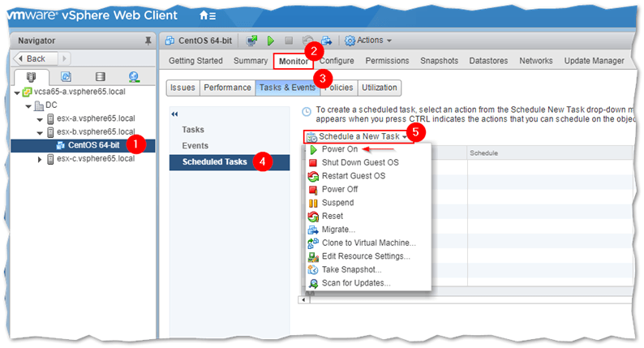Screen dimensions: 644x348
Task: Select the DC datacenter in the tree
Action: coord(51,105)
